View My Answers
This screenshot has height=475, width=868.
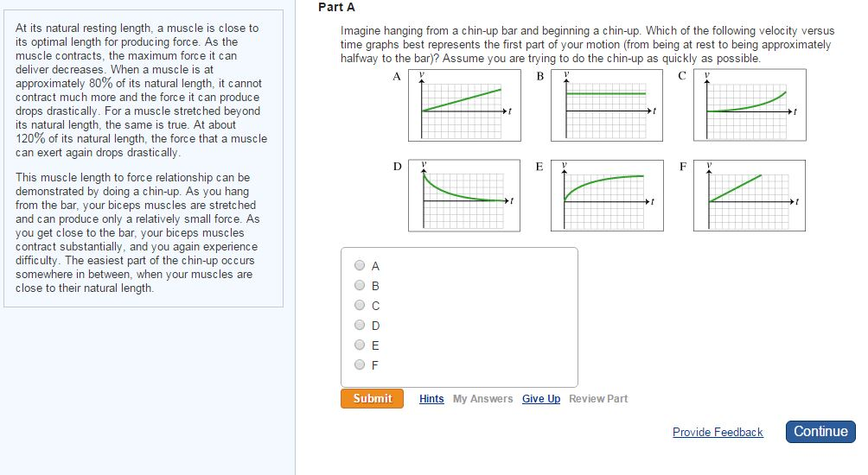tap(482, 399)
